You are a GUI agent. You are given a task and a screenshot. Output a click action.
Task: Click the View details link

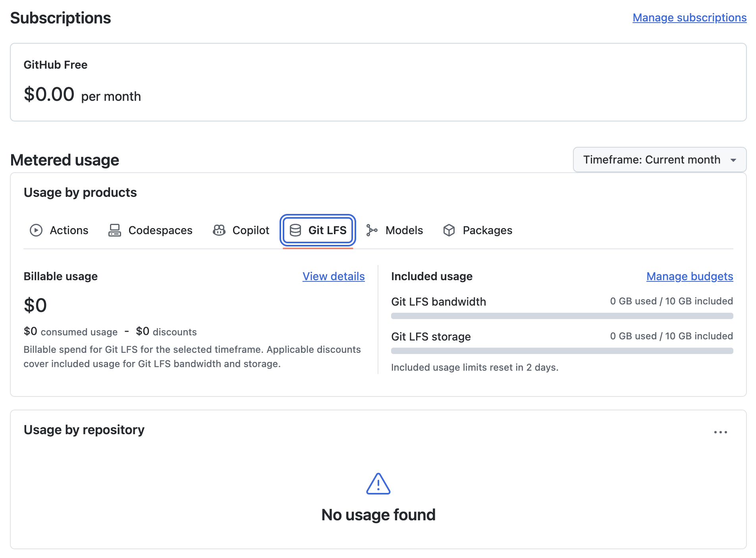tap(334, 276)
